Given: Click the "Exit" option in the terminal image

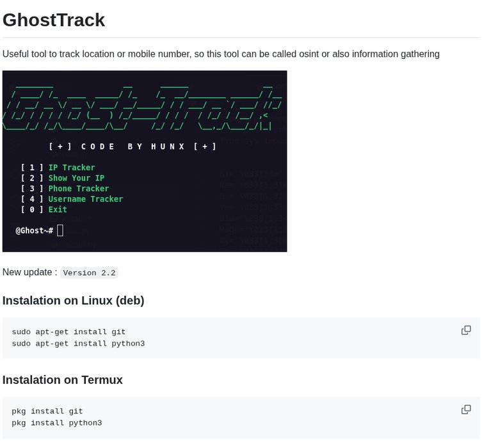Looking at the screenshot, I should click(58, 209).
